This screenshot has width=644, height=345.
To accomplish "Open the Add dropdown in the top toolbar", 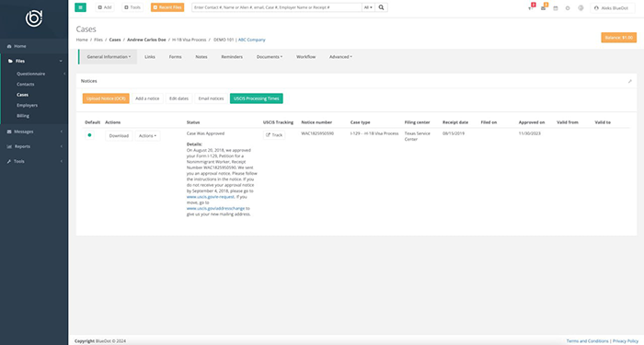I will pyautogui.click(x=105, y=7).
